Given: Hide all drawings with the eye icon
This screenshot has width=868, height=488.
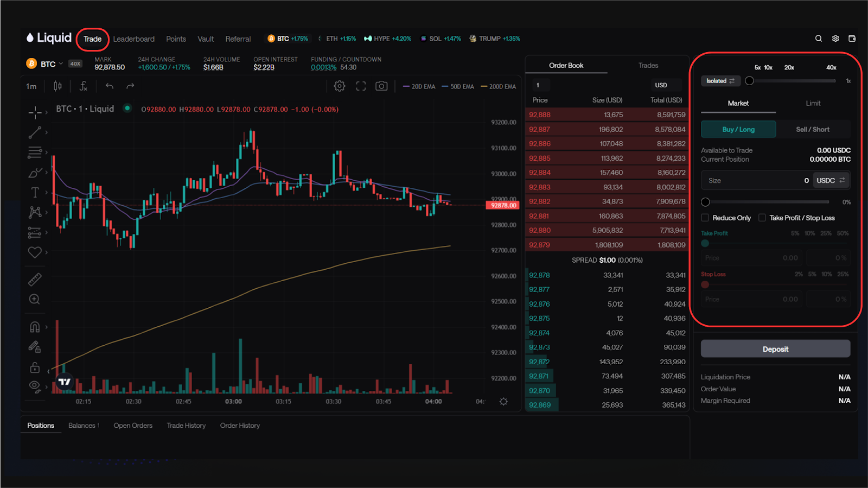Looking at the screenshot, I should click(x=35, y=386).
